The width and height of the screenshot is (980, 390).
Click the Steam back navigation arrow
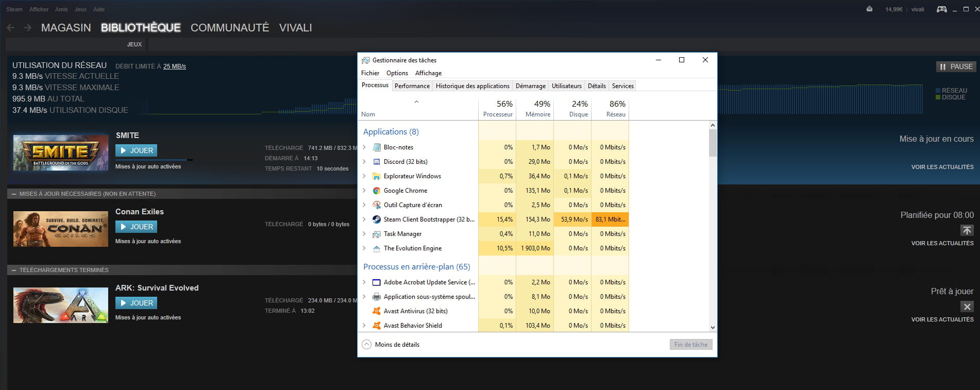pos(11,27)
